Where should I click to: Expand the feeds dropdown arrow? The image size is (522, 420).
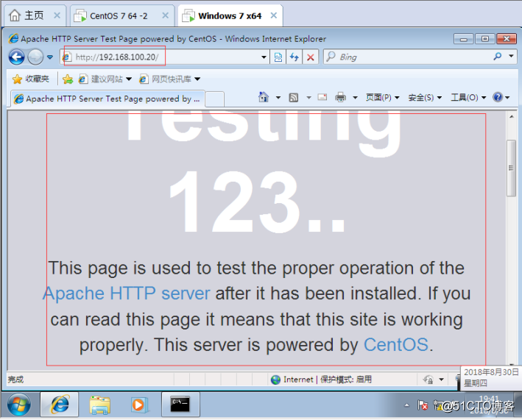(308, 97)
